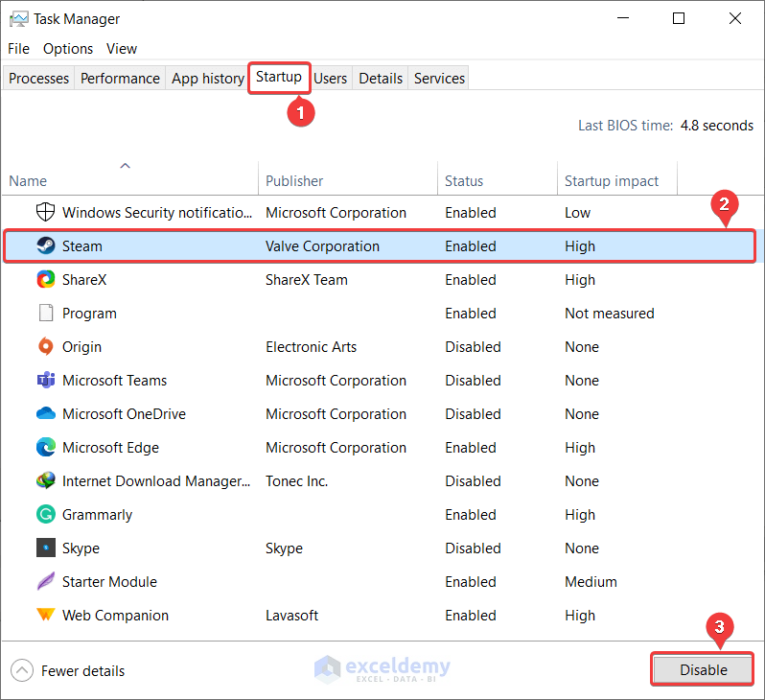Click the ShareX app icon
Viewport: 765px width, 700px height.
45,280
